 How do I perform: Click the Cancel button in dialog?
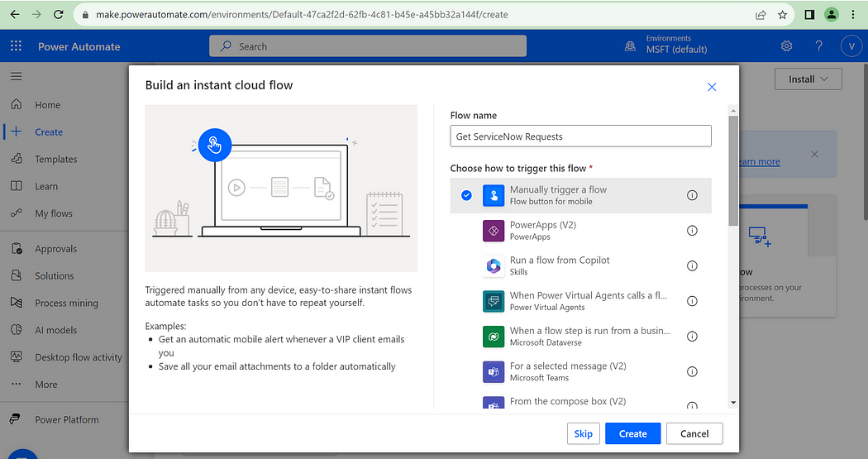[694, 433]
